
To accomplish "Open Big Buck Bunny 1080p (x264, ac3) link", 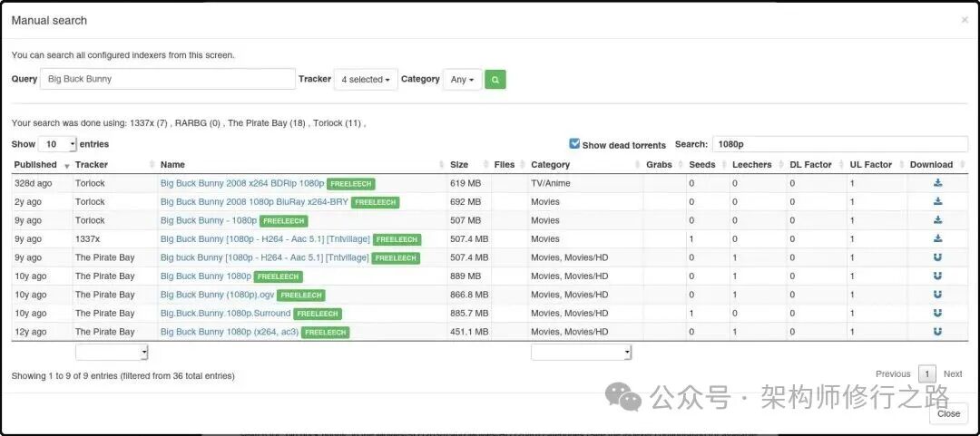I will pos(230,332).
